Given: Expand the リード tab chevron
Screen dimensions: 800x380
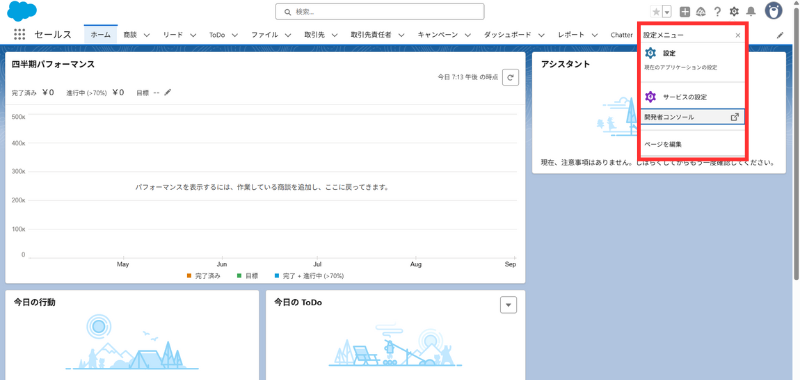Looking at the screenshot, I should point(193,35).
